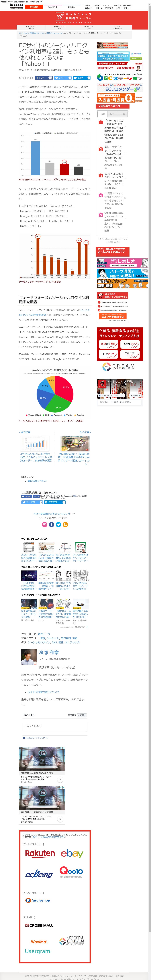Click the CROSS MALL sponsor logo
The width and height of the screenshot is (151, 980).
[39, 925]
